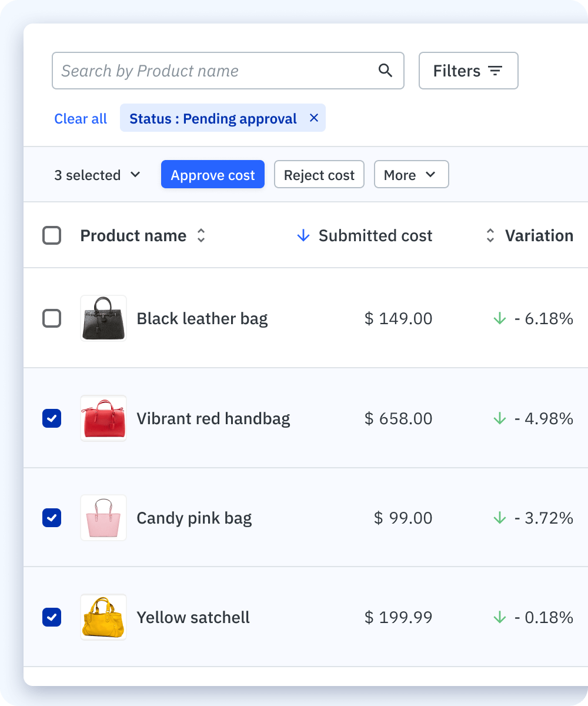Open the More actions dropdown
Viewport: 588px width, 706px height.
pyautogui.click(x=411, y=175)
